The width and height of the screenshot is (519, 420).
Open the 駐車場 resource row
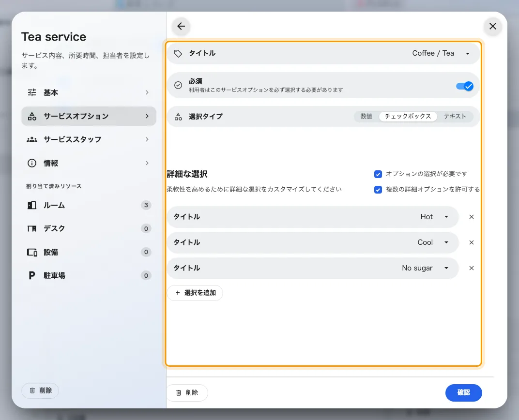[89, 275]
